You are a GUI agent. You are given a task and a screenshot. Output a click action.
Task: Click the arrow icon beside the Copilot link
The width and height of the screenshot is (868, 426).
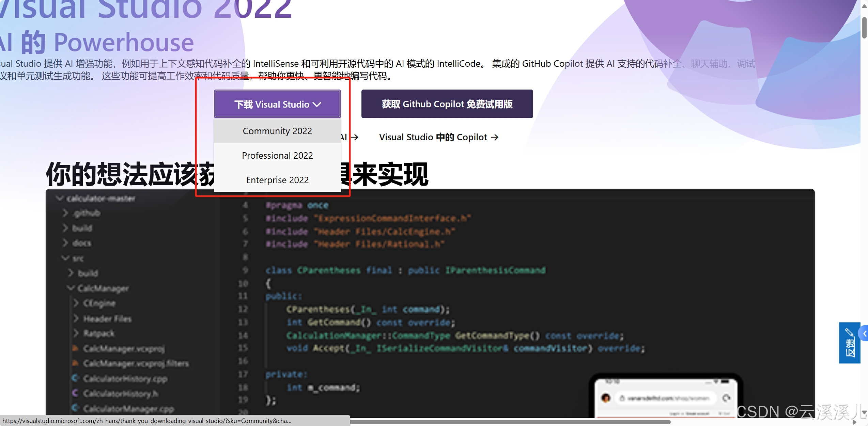[x=495, y=137]
